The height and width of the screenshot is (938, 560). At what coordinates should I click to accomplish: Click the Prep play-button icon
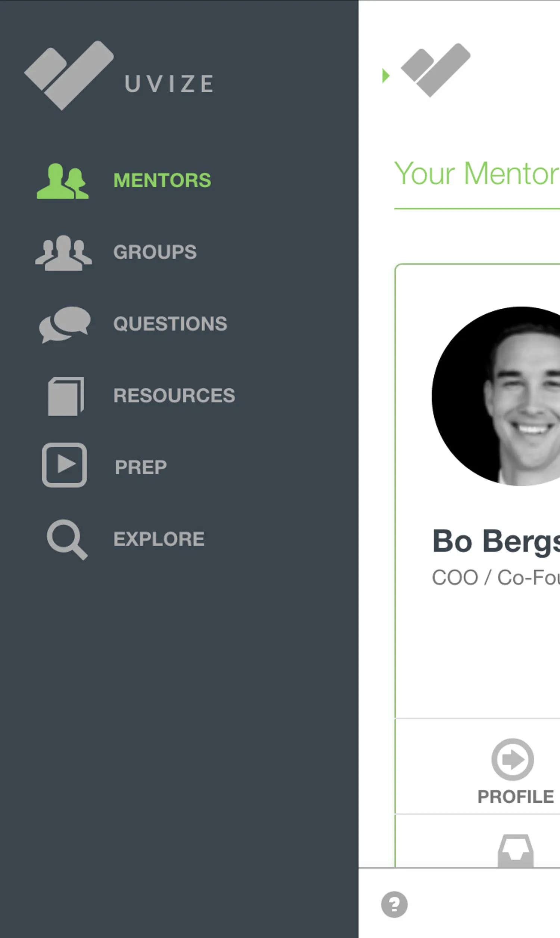click(64, 465)
